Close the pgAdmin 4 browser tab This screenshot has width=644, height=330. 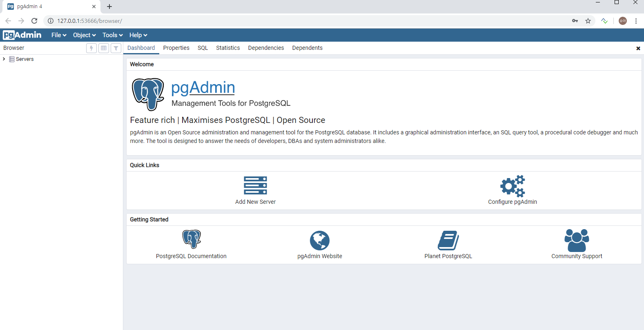(94, 7)
